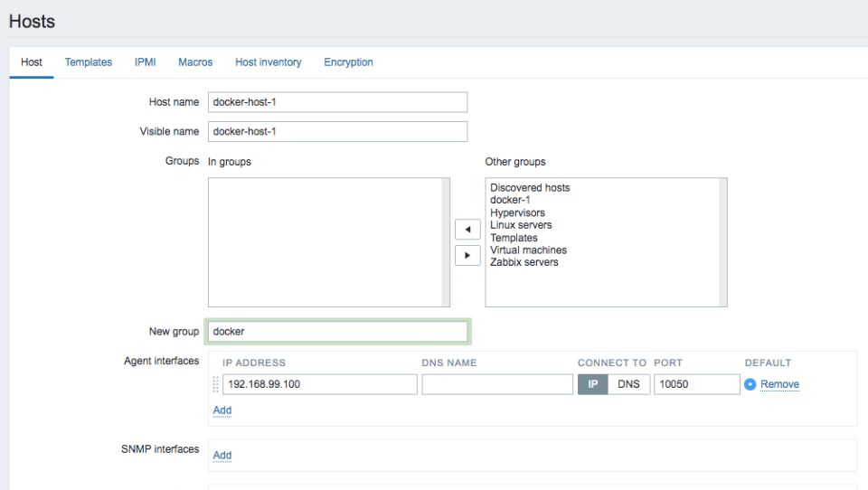Image resolution: width=868 pixels, height=490 pixels.
Task: Add a new SNMP interface
Action: pyautogui.click(x=222, y=455)
